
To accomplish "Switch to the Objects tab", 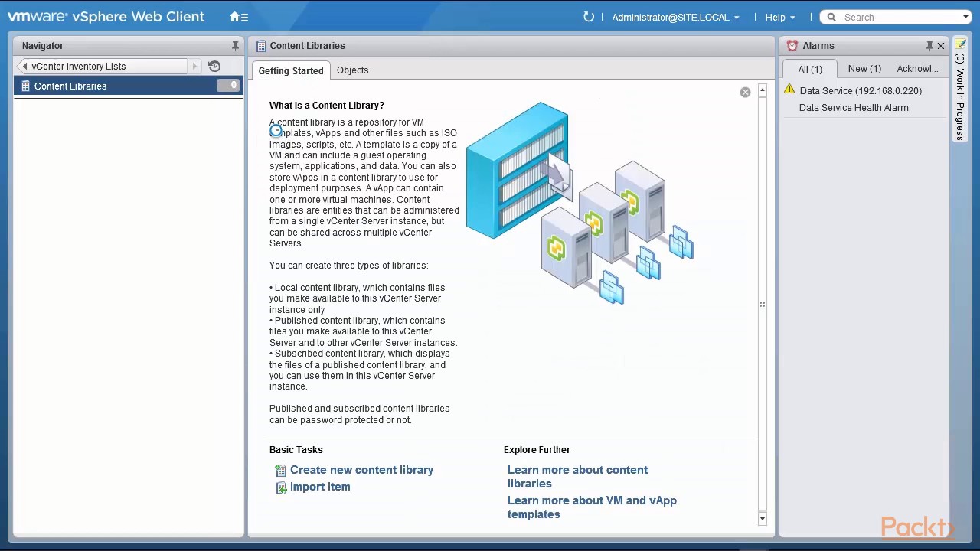I will [352, 70].
